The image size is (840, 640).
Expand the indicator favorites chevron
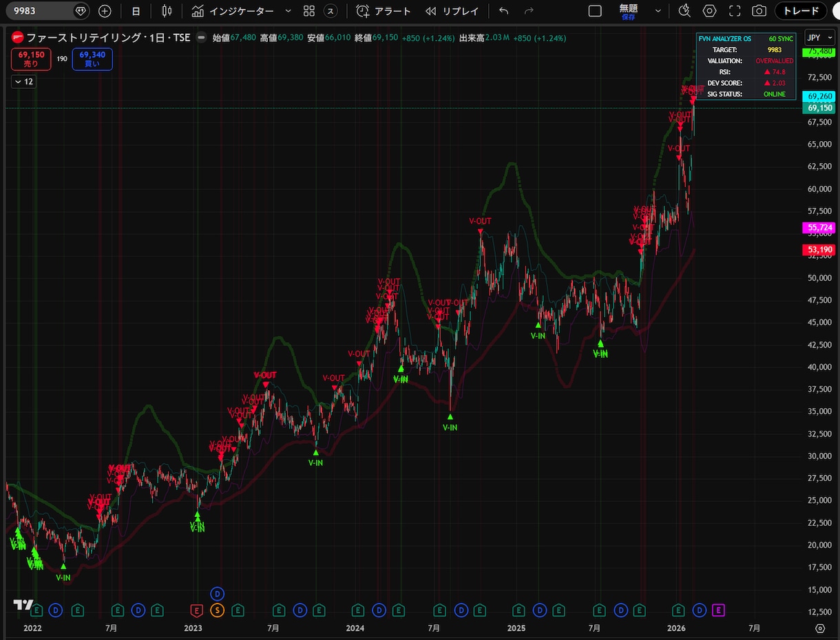point(288,11)
